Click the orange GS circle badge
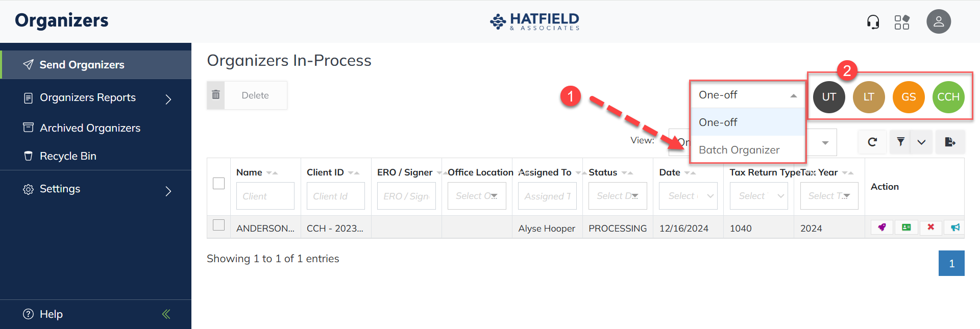The image size is (980, 329). (909, 97)
